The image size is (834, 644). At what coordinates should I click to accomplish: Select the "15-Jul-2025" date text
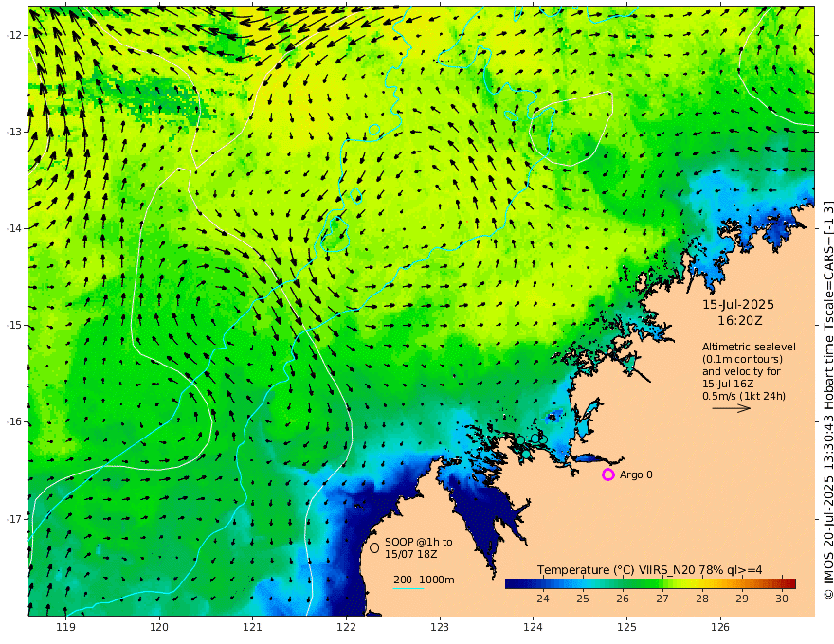(738, 304)
